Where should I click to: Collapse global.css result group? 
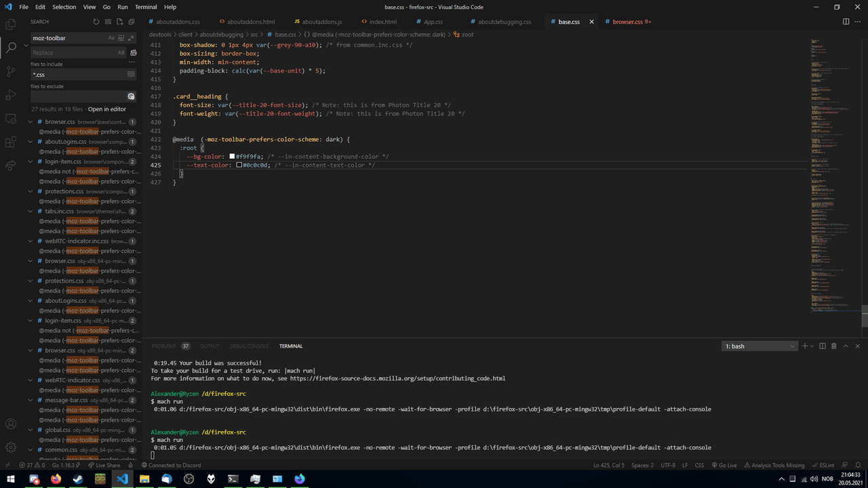point(31,430)
